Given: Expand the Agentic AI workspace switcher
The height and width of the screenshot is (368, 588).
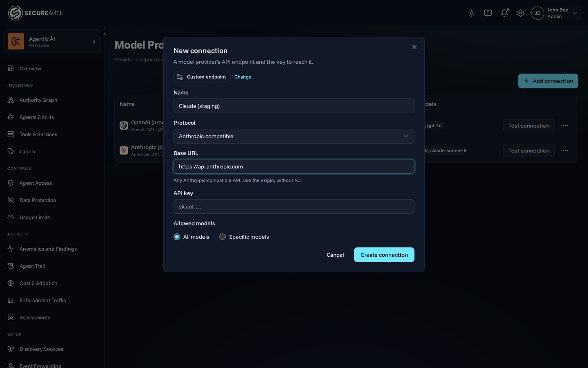Looking at the screenshot, I should [x=52, y=41].
